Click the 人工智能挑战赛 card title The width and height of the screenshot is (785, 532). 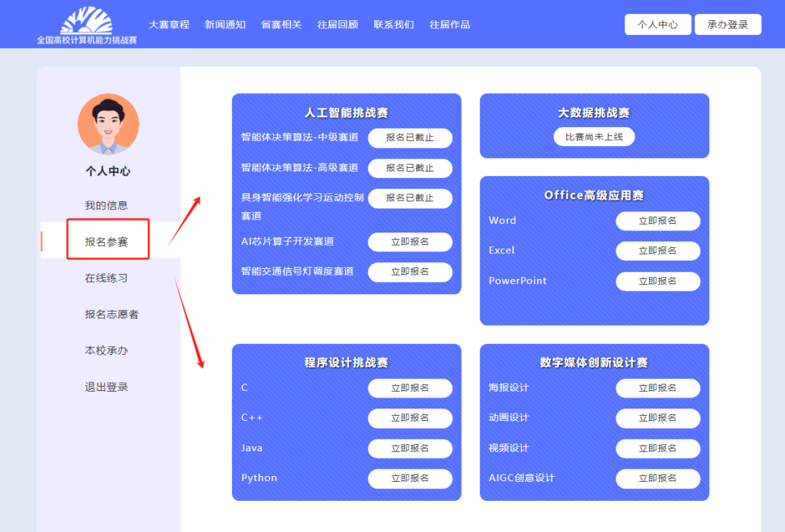click(x=347, y=113)
